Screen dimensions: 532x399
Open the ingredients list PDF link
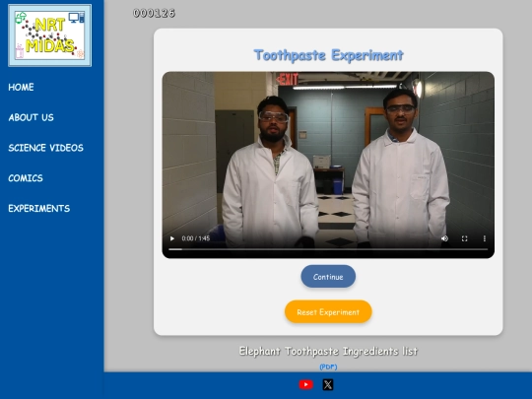pyautogui.click(x=328, y=366)
